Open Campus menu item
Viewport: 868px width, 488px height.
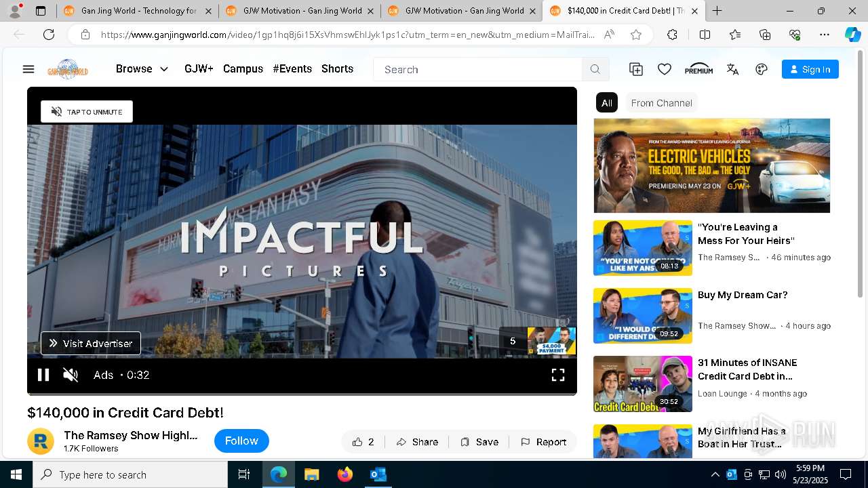(243, 69)
